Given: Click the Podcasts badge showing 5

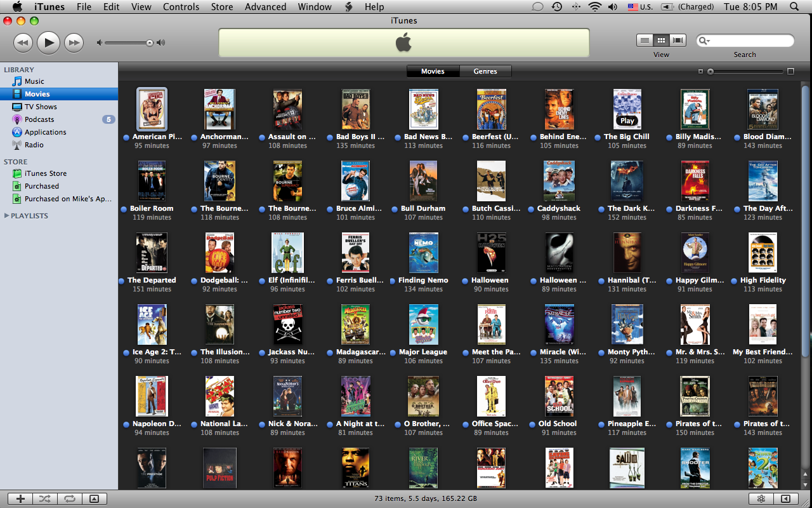Looking at the screenshot, I should pyautogui.click(x=108, y=119).
